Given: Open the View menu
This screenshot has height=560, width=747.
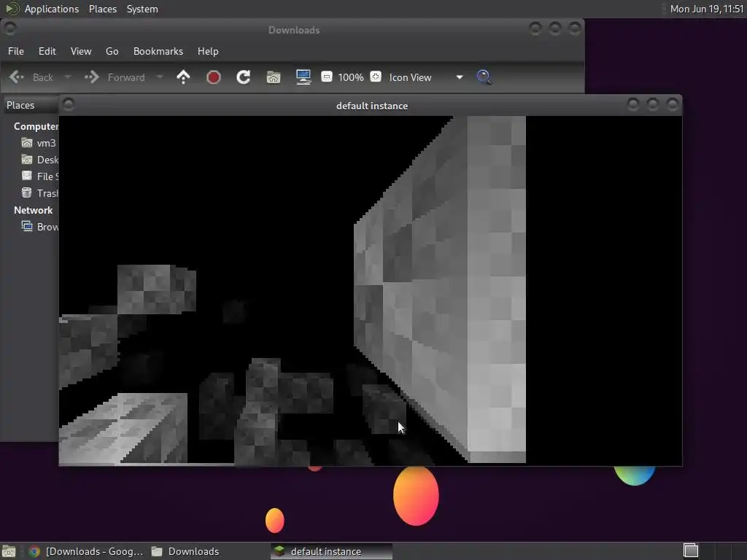Looking at the screenshot, I should coord(81,51).
